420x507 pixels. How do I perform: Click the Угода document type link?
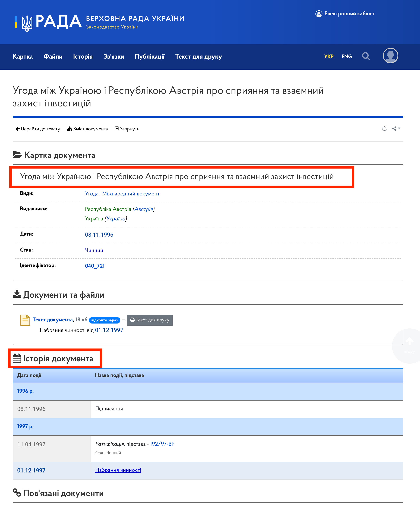tap(92, 194)
